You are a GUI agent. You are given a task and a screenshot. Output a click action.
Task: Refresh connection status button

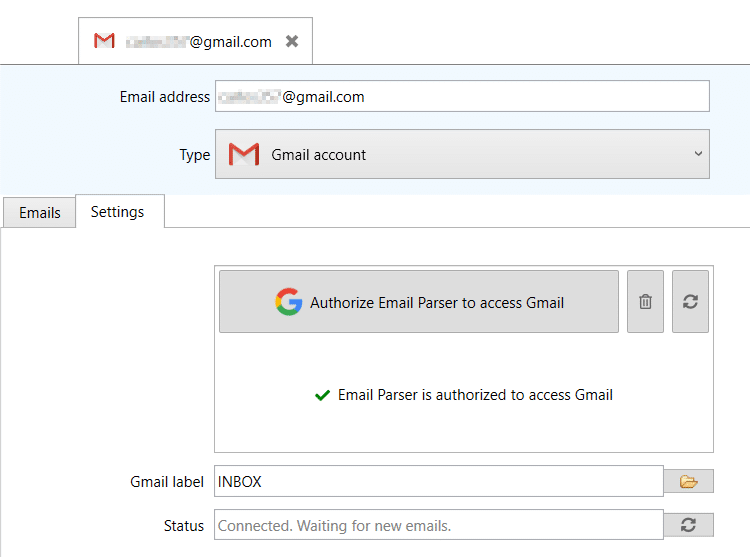tap(689, 525)
